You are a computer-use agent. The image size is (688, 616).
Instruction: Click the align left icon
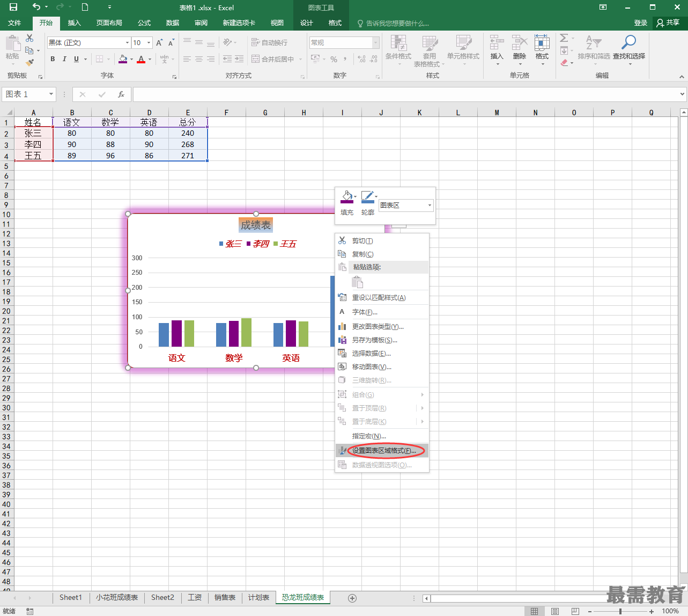[187, 59]
